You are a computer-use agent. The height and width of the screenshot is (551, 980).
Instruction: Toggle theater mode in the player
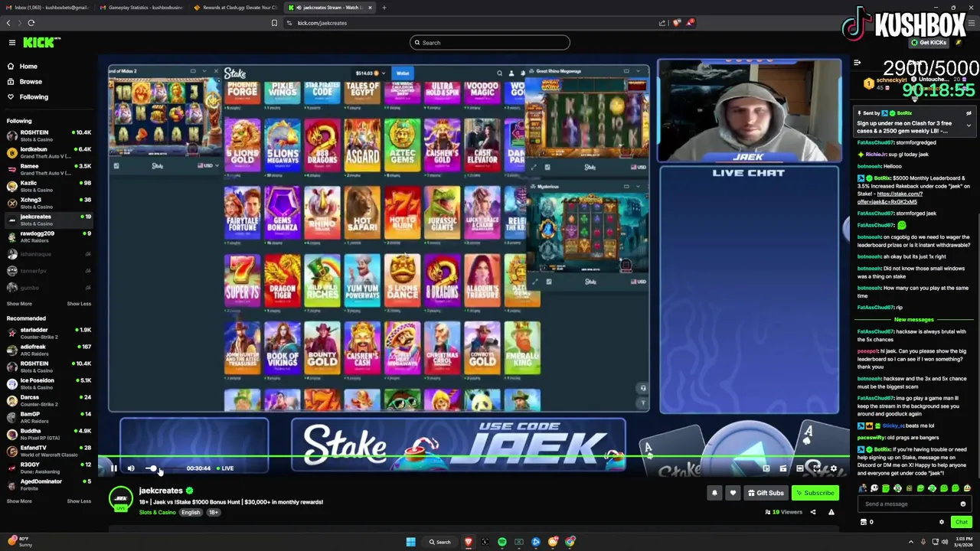(x=800, y=468)
